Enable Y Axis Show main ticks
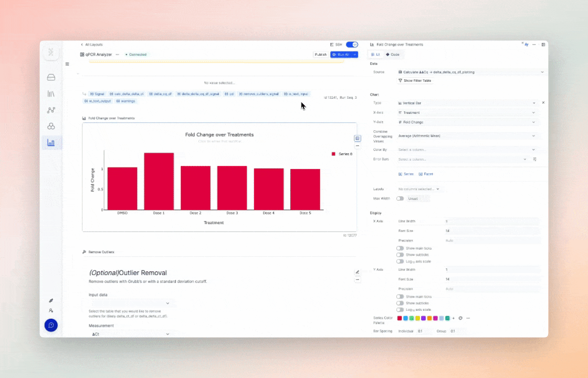 [x=400, y=297]
